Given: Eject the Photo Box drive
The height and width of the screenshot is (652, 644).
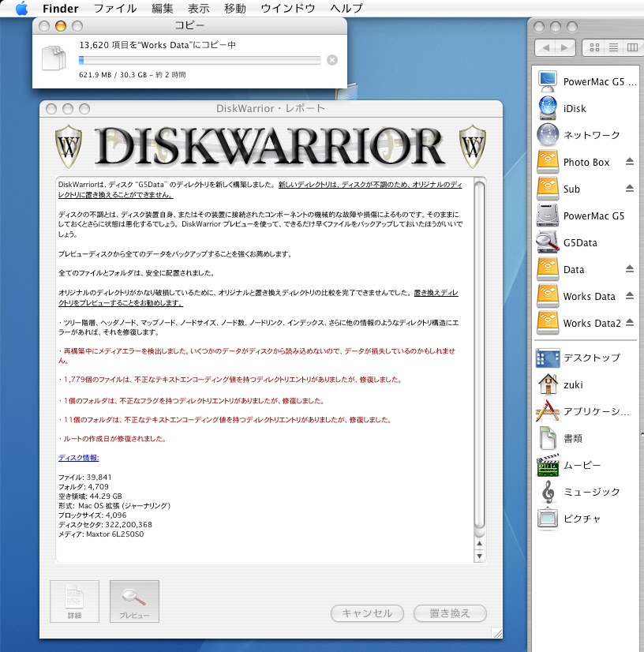Looking at the screenshot, I should coord(630,161).
